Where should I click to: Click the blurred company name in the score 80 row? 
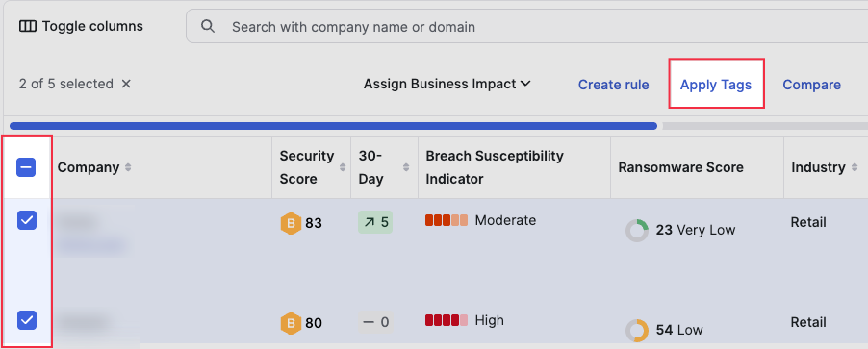pyautogui.click(x=83, y=321)
